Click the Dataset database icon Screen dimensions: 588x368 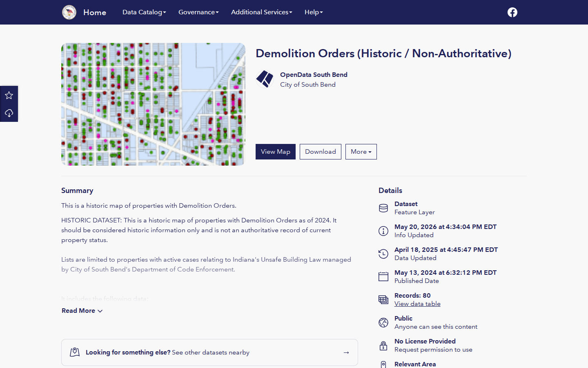click(383, 208)
